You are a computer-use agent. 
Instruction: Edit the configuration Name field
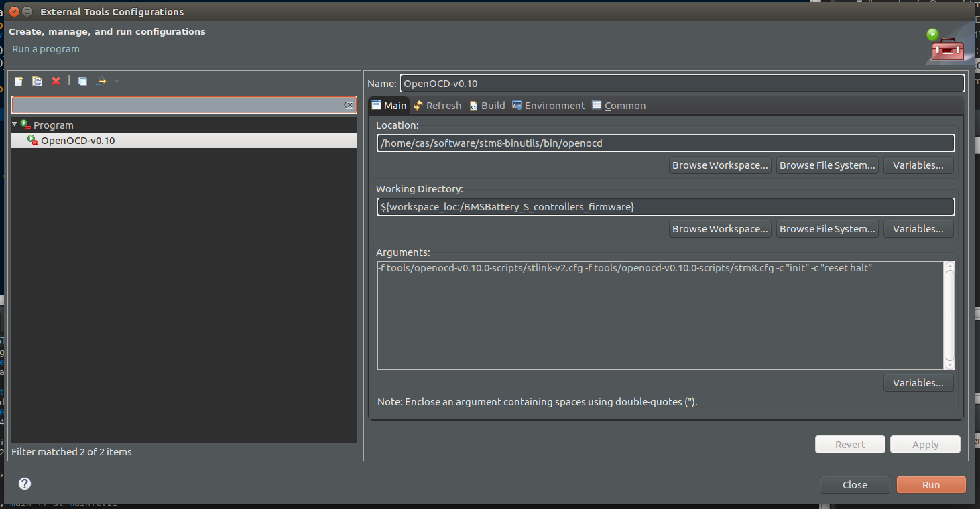point(682,84)
